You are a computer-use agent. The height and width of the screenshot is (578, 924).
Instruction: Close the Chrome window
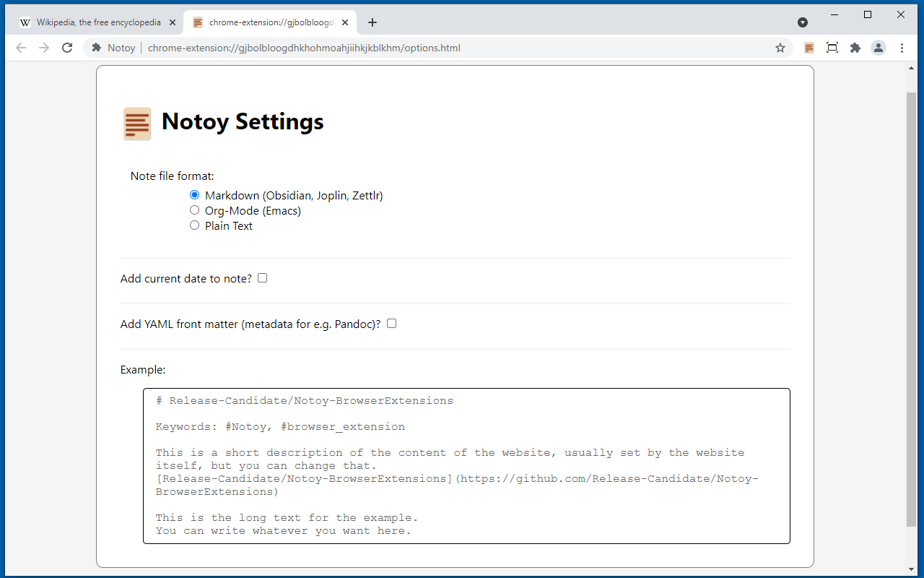(901, 14)
